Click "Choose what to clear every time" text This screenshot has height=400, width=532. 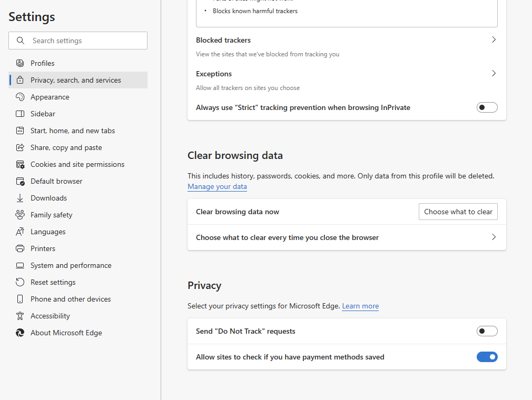(287, 237)
